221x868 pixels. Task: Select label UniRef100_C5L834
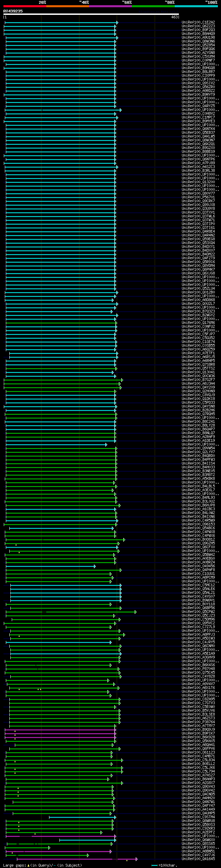(x=198, y=760)
